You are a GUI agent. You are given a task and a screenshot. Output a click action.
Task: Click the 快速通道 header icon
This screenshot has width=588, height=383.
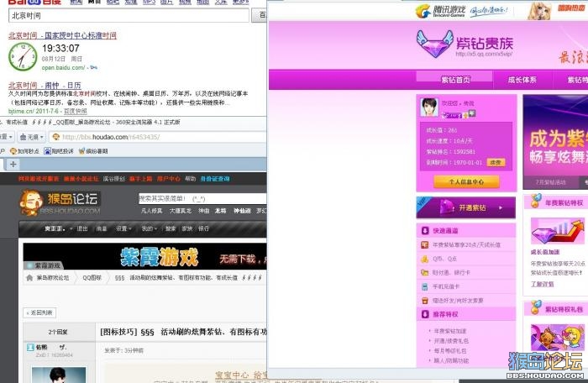coord(425,230)
